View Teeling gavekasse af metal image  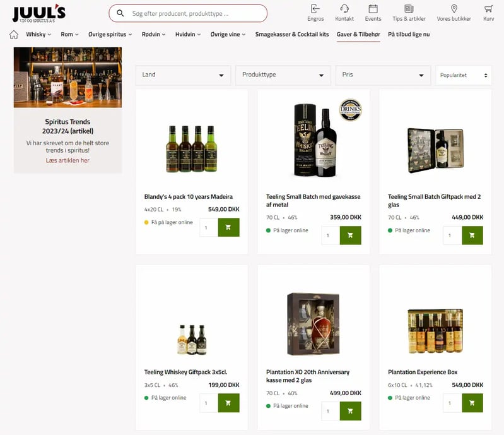coord(315,140)
